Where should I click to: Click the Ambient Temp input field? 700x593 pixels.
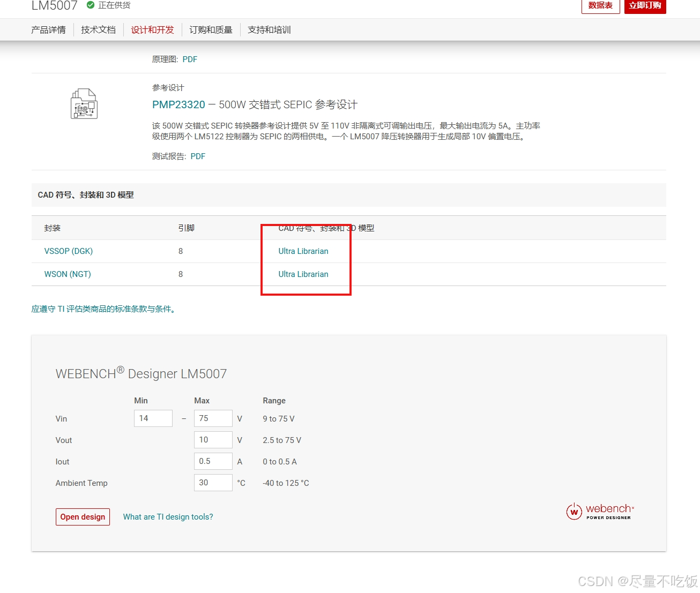213,483
